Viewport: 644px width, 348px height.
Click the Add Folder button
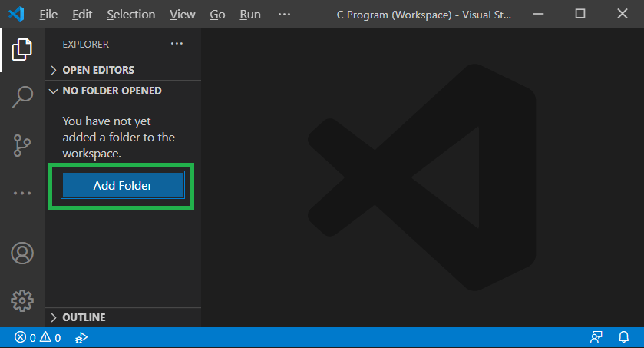[x=123, y=185]
